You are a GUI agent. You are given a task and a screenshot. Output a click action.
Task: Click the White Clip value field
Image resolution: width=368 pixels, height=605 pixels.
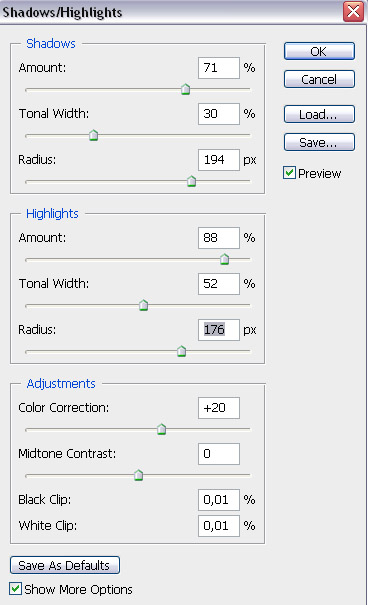point(219,526)
